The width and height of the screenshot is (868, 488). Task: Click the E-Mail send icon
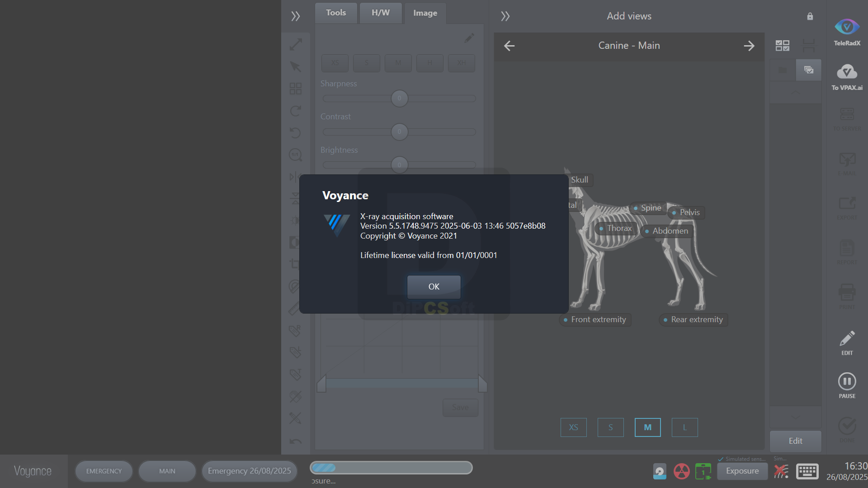[x=847, y=164]
